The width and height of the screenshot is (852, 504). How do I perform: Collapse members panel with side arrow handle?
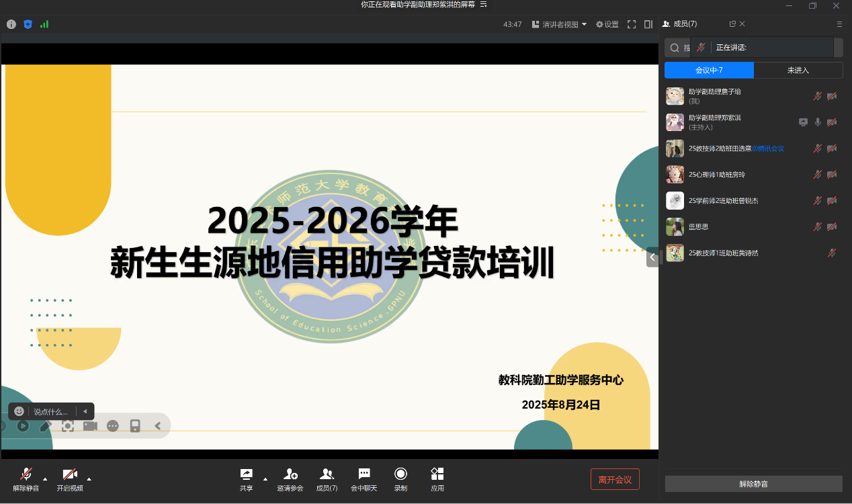pyautogui.click(x=652, y=257)
